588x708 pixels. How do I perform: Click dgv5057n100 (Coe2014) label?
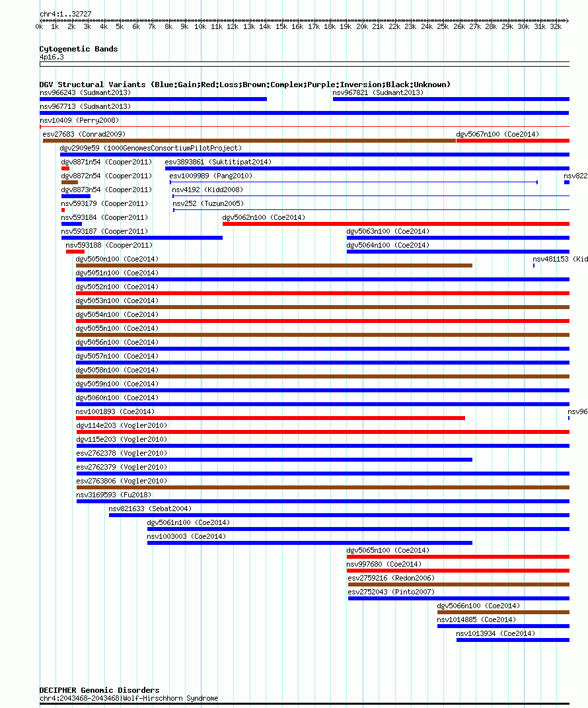(x=117, y=356)
